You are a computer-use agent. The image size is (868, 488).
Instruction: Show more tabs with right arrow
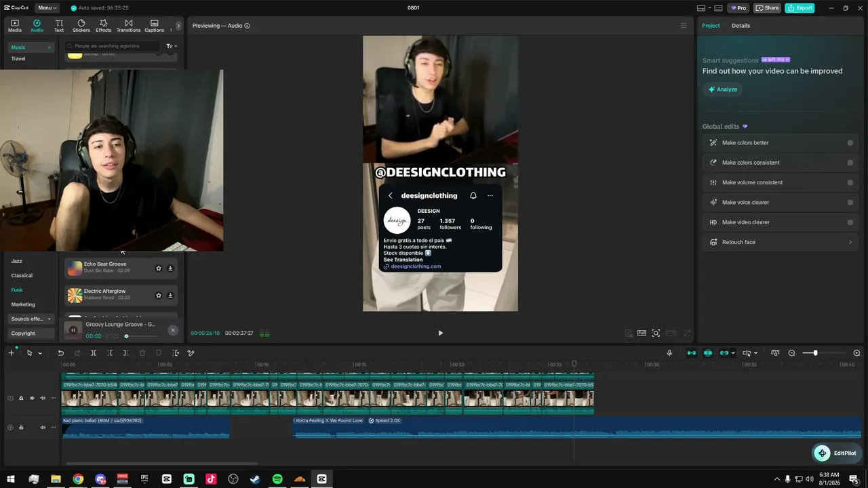178,26
